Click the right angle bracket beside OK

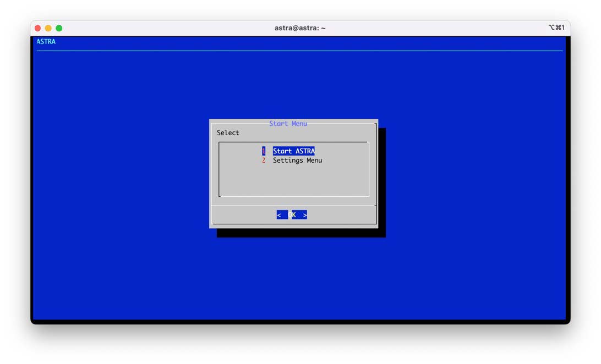coord(304,215)
